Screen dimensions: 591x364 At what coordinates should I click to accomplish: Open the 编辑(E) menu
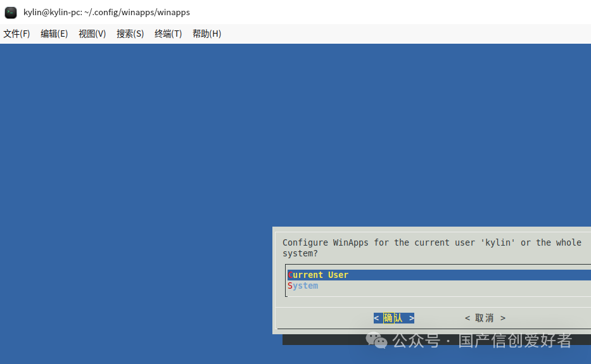54,34
